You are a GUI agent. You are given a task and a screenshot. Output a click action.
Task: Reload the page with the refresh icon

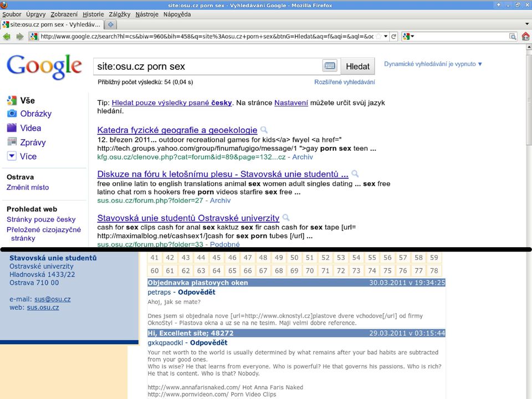point(393,37)
